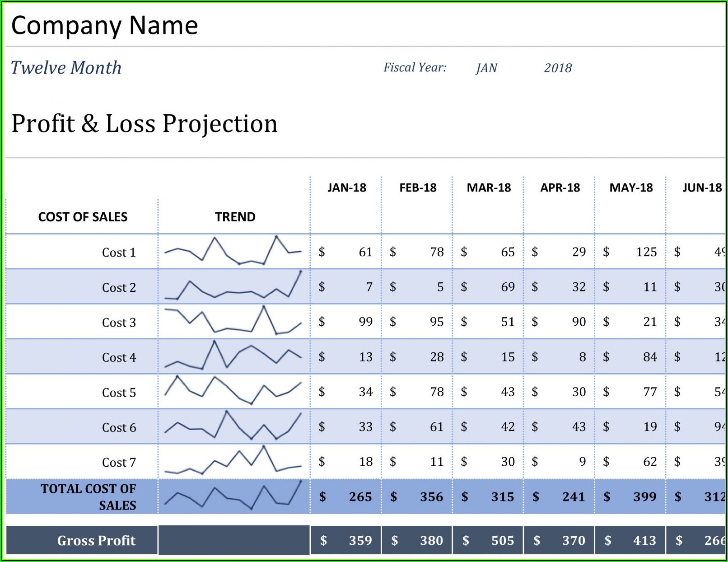Click Gross Profit MAR-18 value 505

point(502,540)
